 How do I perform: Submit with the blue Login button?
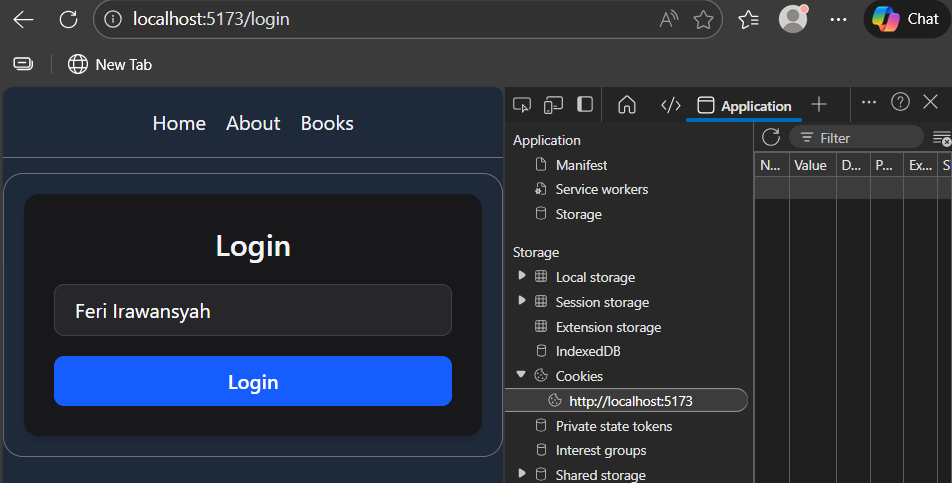pos(253,381)
